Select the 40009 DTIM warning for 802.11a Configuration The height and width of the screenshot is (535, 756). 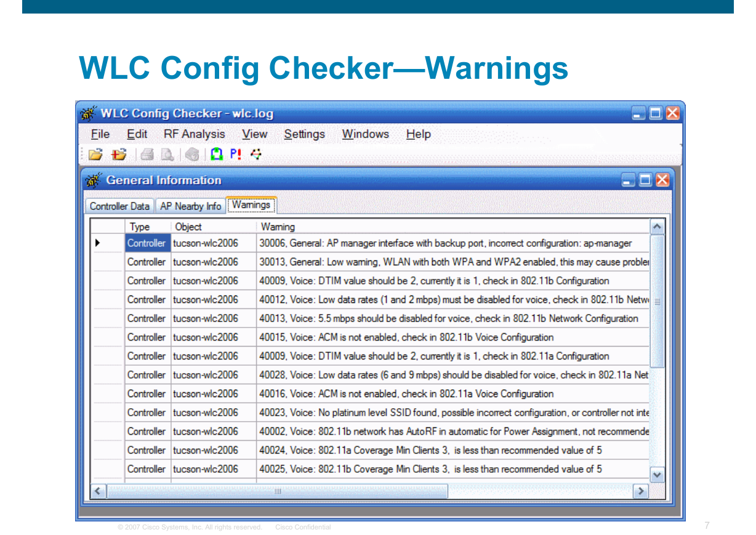tap(453, 356)
